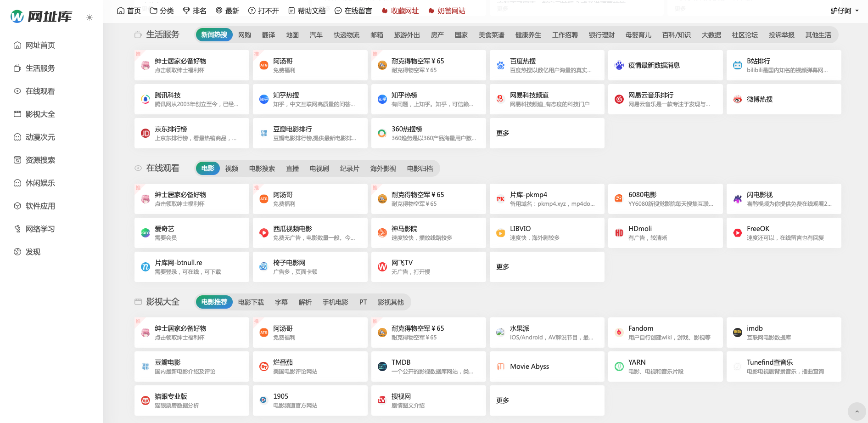Viewport: 868px width, 423px height.
Task: Click the 网易云音乐排行 icon
Action: click(619, 99)
